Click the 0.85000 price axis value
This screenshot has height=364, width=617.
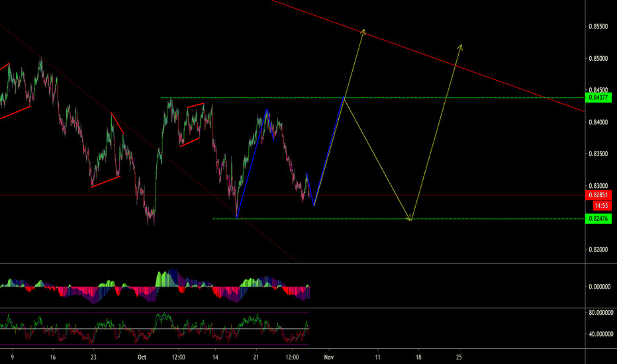pos(598,58)
